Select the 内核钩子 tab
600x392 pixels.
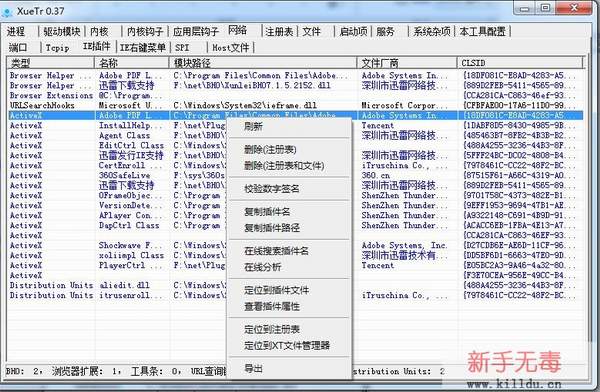145,31
